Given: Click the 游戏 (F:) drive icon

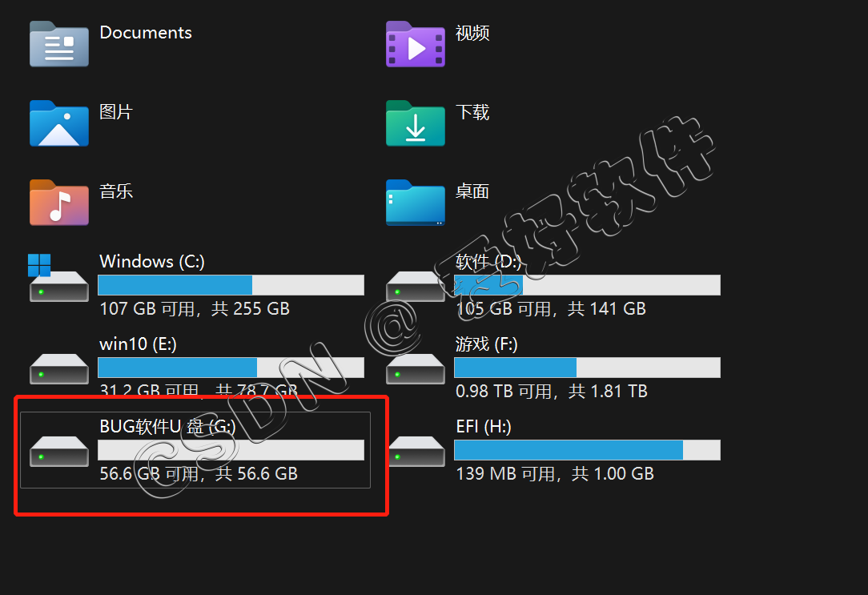Looking at the screenshot, I should 415,368.
